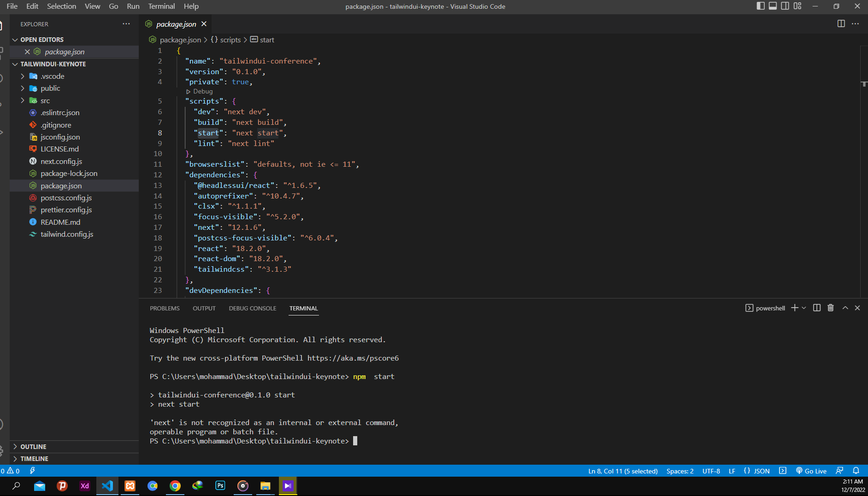Click the feedback icon in status bar
The width and height of the screenshot is (868, 496).
(839, 471)
